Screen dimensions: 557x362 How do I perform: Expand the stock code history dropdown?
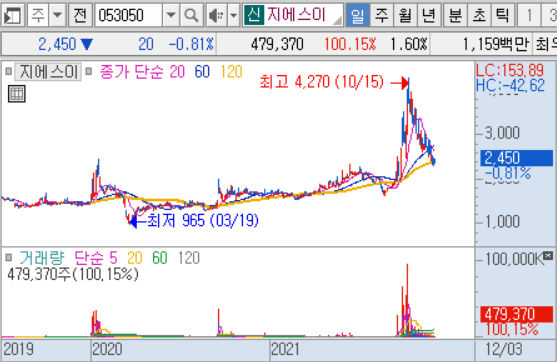click(x=171, y=15)
